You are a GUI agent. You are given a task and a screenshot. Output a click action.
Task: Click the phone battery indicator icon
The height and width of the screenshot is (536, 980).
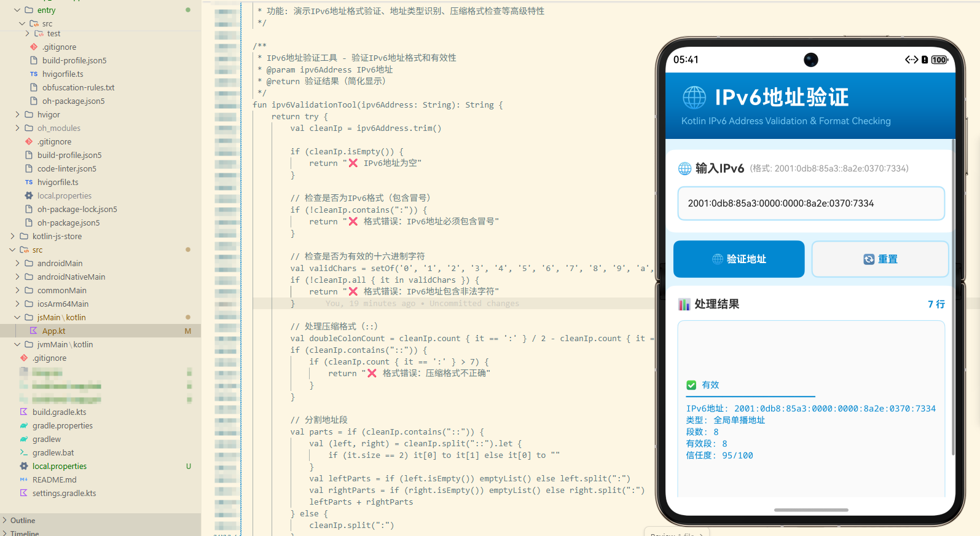pyautogui.click(x=939, y=60)
